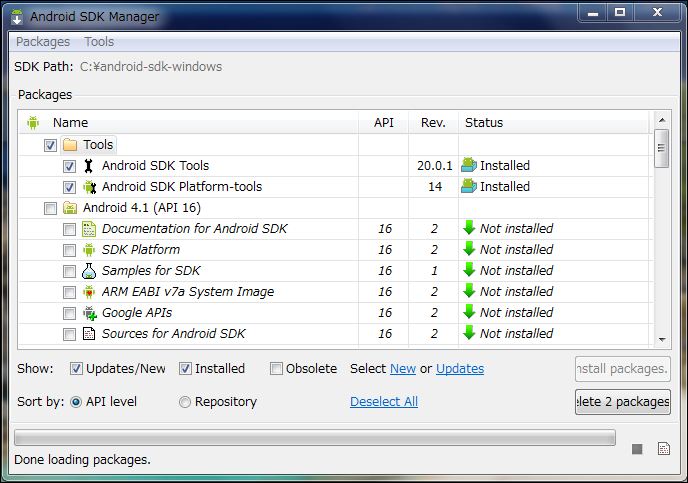Click the Android SDK Tools wrench icon
Viewport: 688px width, 483px height.
click(x=89, y=166)
